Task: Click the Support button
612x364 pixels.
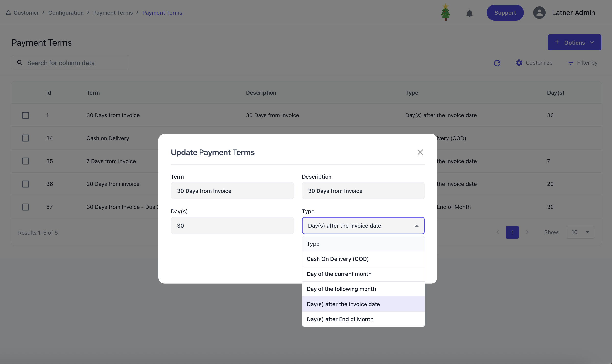Action: click(x=505, y=13)
